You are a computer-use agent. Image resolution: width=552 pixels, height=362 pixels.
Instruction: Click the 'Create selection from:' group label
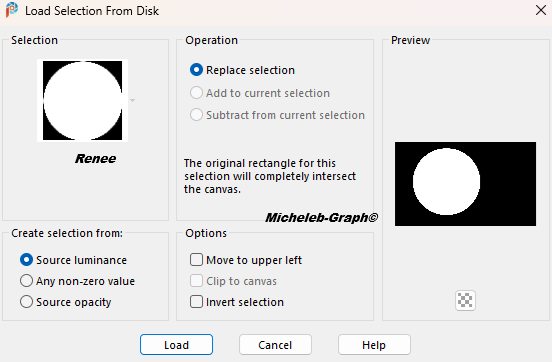point(67,233)
